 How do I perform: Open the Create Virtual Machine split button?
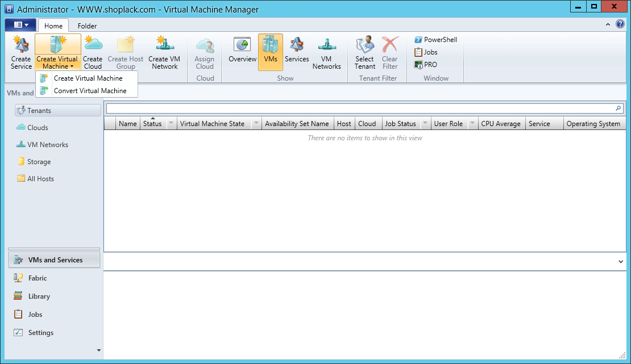click(57, 52)
